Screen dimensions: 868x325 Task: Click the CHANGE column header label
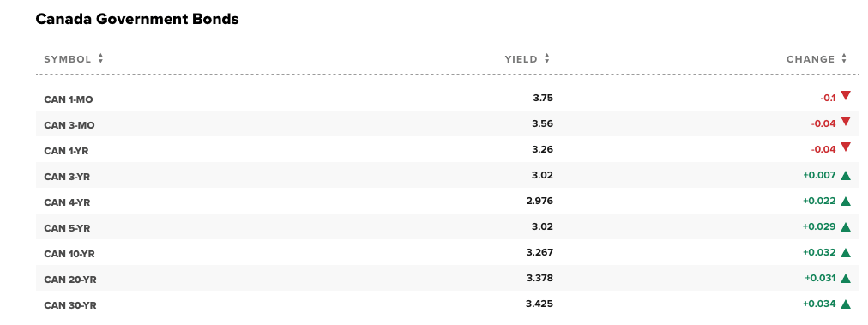[x=811, y=59]
